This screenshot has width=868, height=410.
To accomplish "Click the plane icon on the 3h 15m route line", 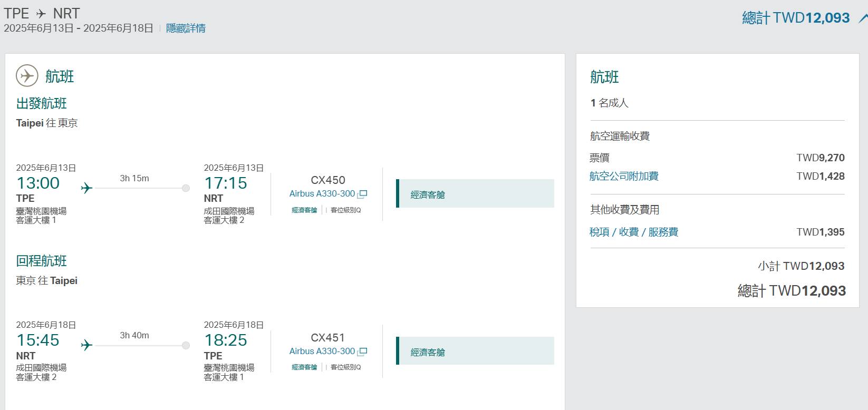I will [86, 188].
